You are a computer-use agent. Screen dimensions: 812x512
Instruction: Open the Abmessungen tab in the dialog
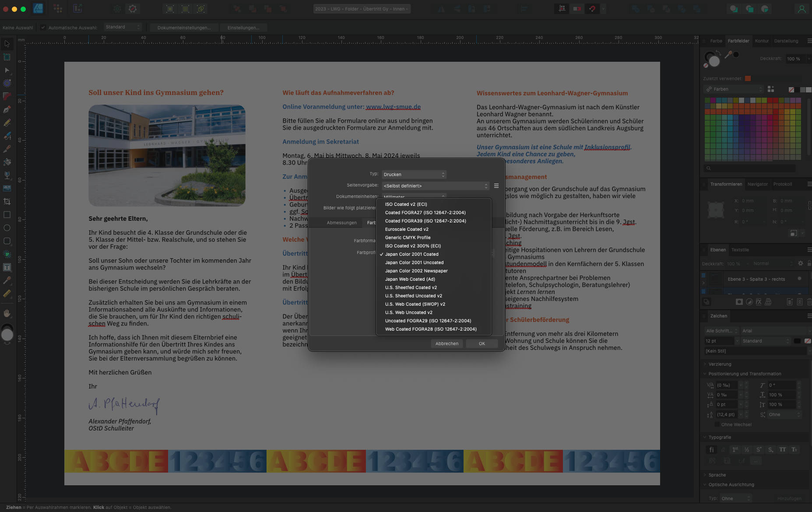[x=341, y=222]
